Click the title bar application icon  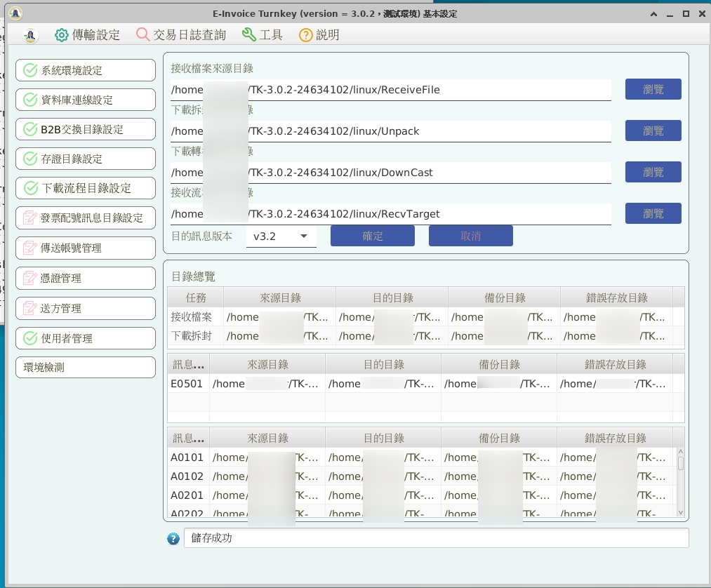click(15, 13)
